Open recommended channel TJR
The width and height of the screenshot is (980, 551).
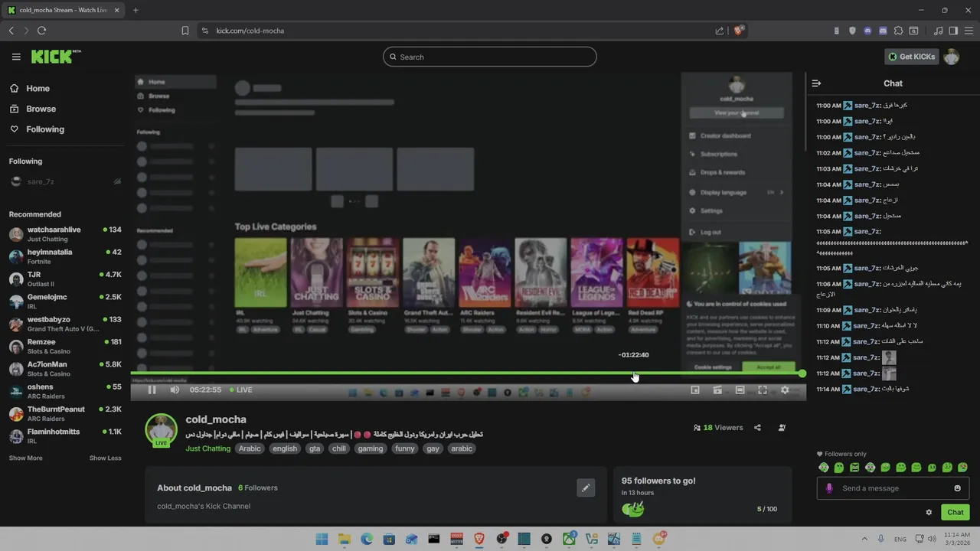click(x=64, y=279)
